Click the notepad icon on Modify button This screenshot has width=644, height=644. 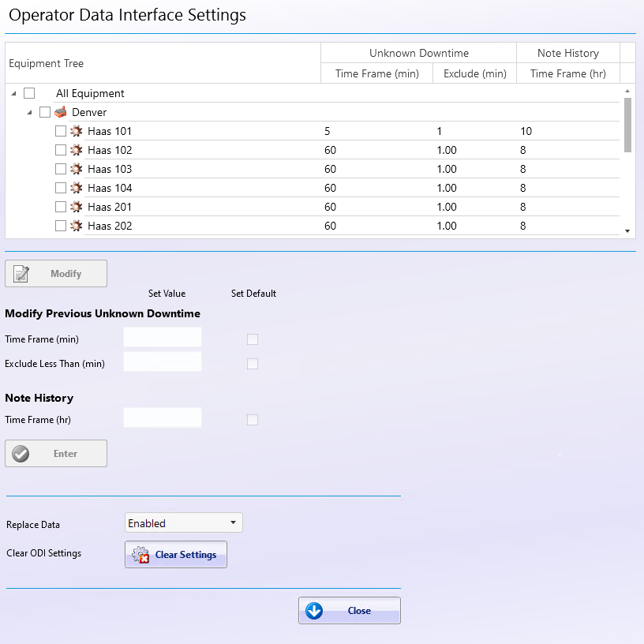21,274
